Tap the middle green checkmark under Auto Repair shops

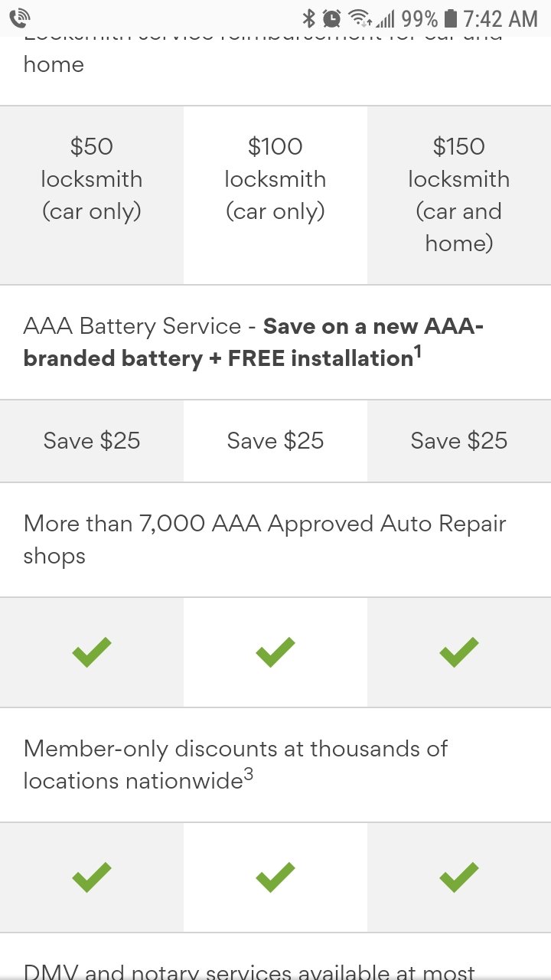pyautogui.click(x=275, y=652)
